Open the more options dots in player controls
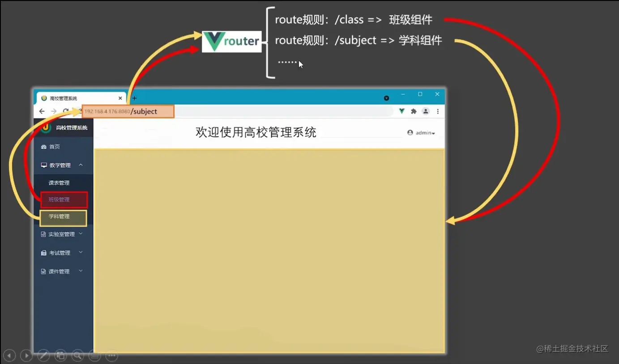 111,356
